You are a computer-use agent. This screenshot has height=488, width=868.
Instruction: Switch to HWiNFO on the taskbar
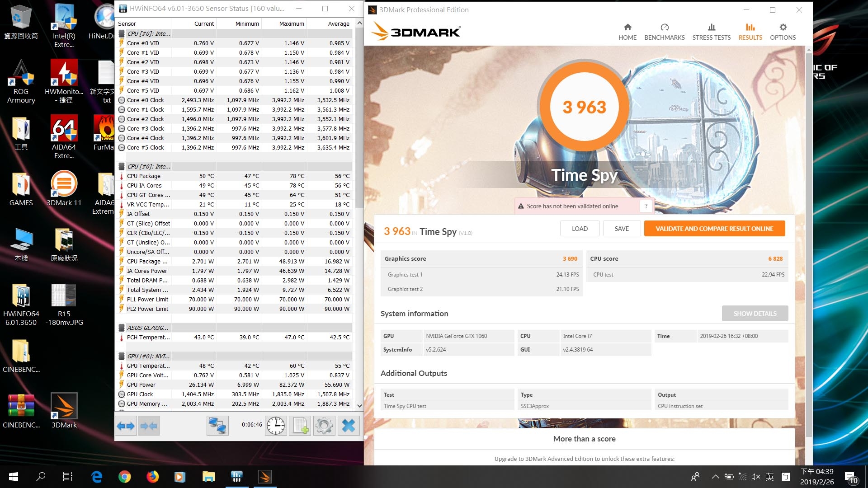(x=236, y=477)
